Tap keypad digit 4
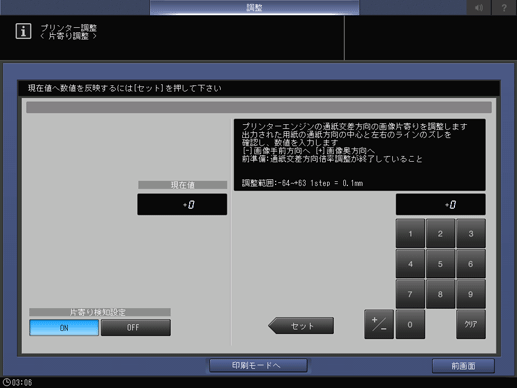This screenshot has height=388, width=517. coord(410,264)
